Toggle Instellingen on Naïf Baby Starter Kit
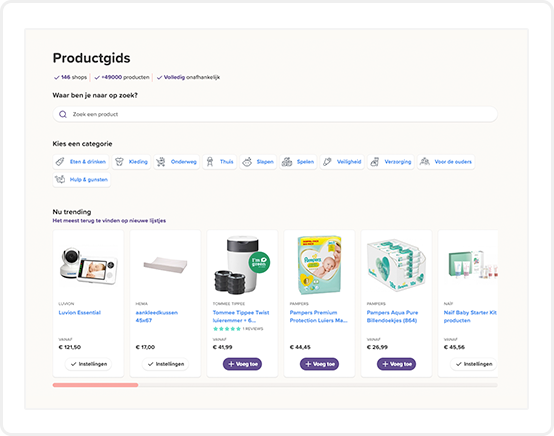The width and height of the screenshot is (554, 436). pyautogui.click(x=473, y=364)
